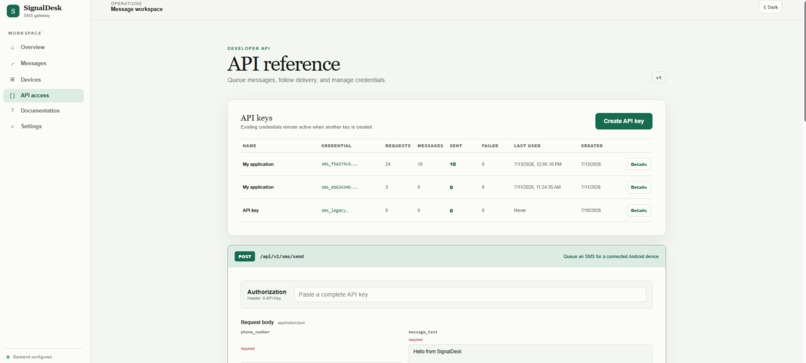Click My application name in sms_eb62434b row

[x=258, y=188]
